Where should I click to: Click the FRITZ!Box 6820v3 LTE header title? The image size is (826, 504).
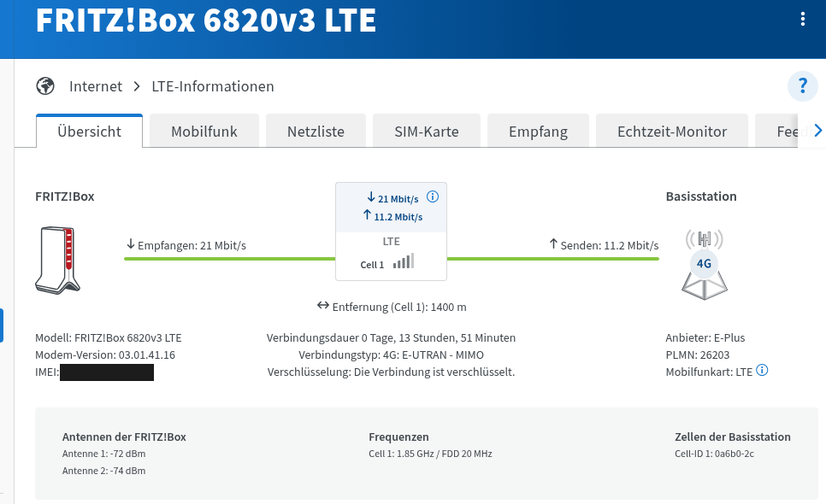[206, 21]
